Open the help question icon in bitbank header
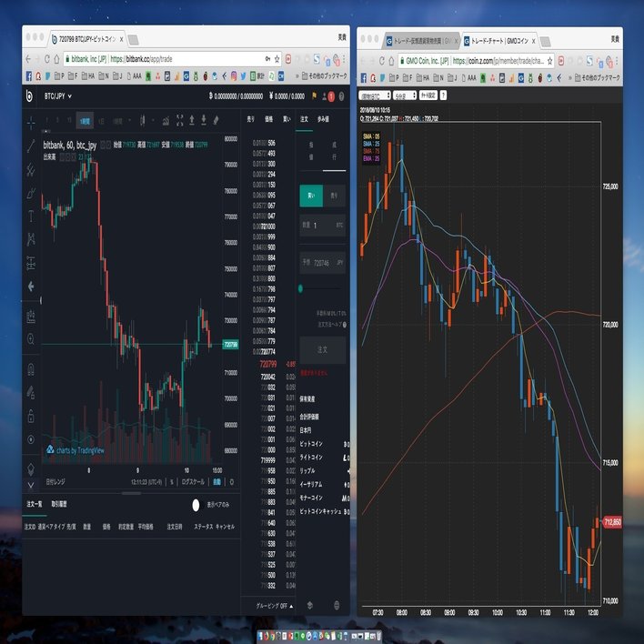Screen dimensions: 644x644 click(341, 96)
